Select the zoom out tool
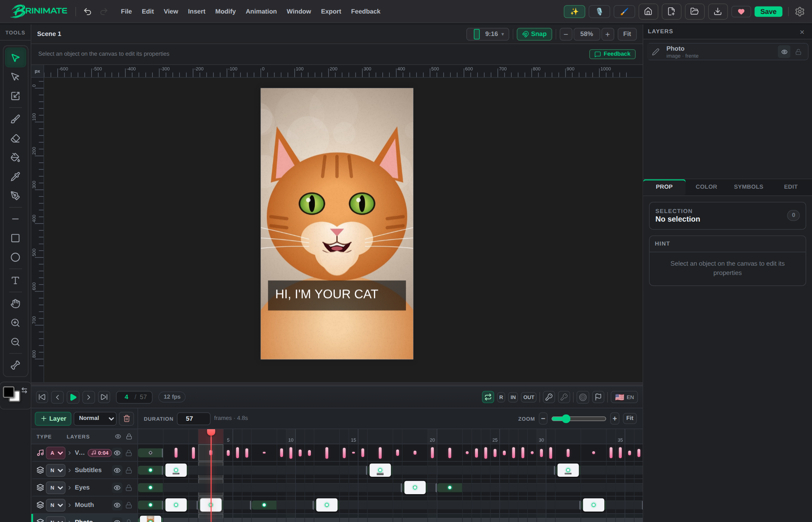Screen dimensions: 812x522 [15, 342]
